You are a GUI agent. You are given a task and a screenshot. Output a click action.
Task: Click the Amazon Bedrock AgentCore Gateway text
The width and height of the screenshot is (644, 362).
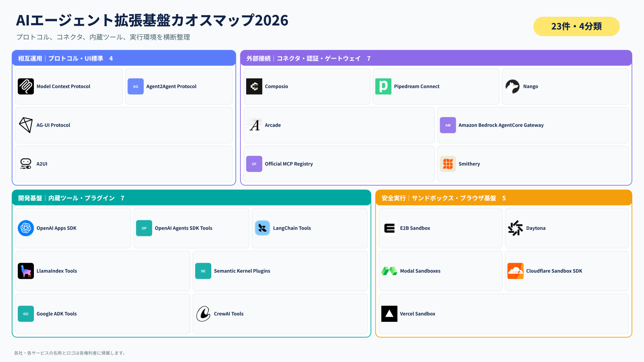click(x=501, y=125)
